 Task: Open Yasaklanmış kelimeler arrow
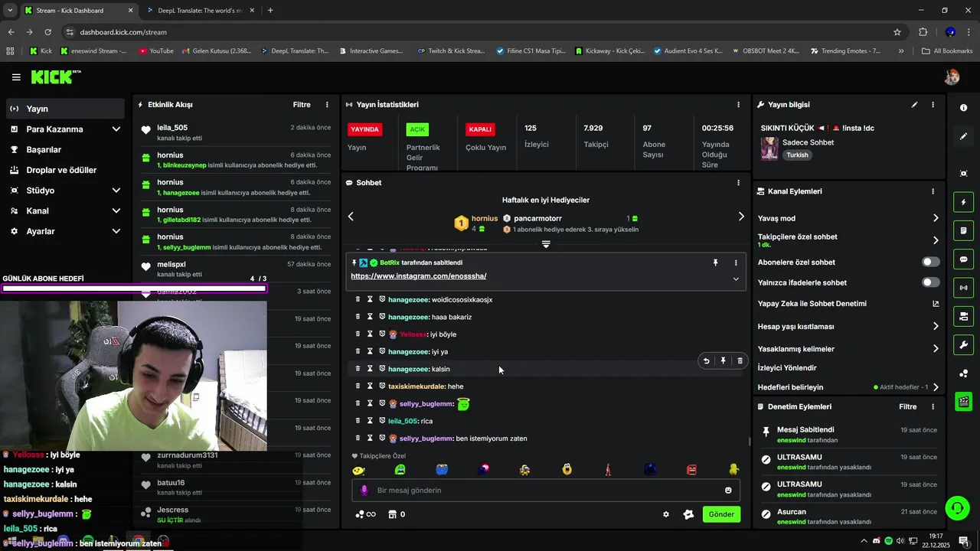click(936, 349)
